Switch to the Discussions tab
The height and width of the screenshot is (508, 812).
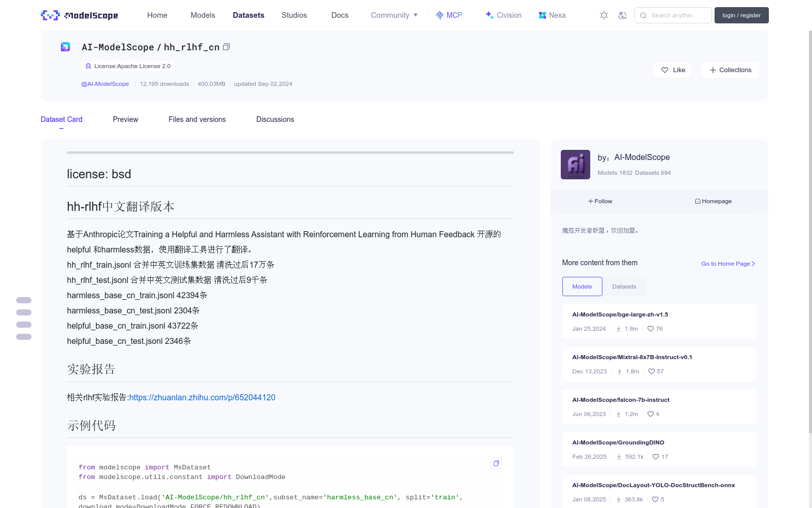(x=275, y=119)
